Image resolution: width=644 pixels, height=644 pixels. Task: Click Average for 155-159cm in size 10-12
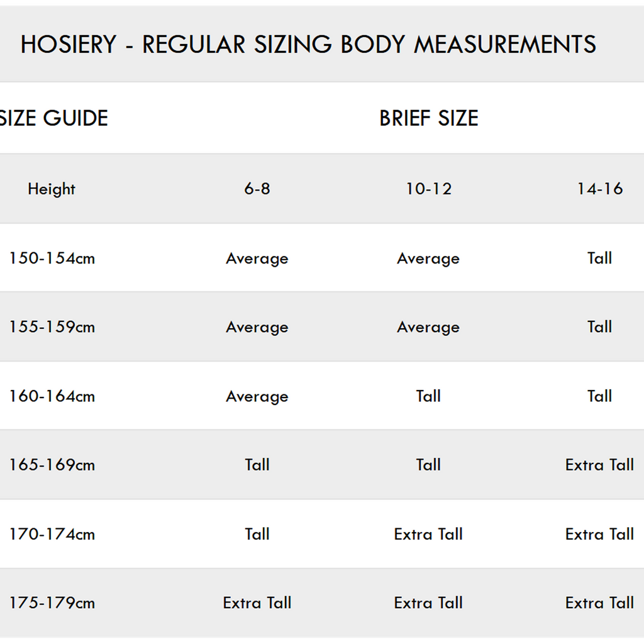pos(428,327)
